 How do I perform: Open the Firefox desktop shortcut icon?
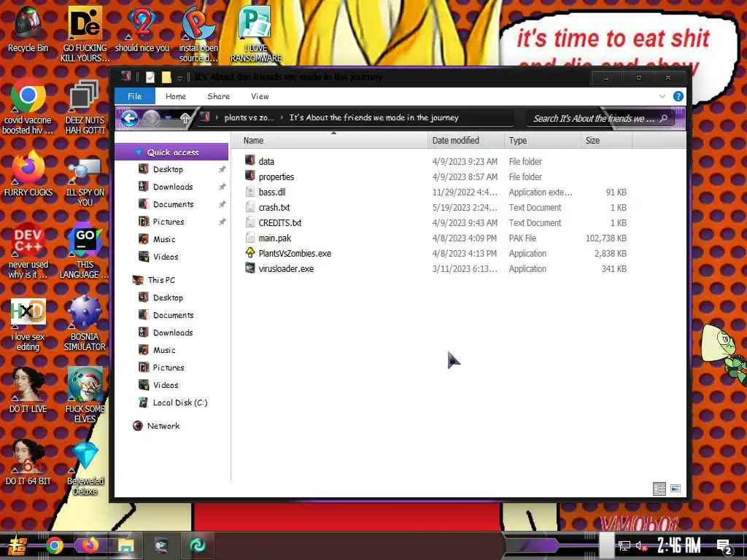coord(28,174)
